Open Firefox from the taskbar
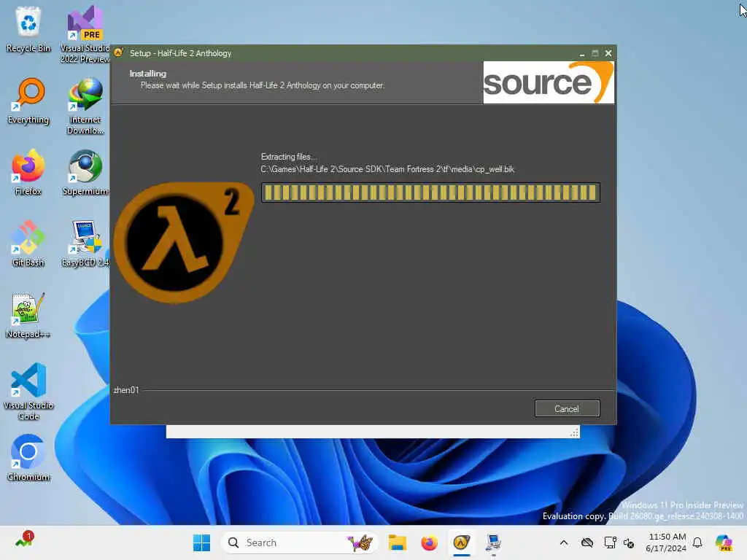 click(429, 542)
